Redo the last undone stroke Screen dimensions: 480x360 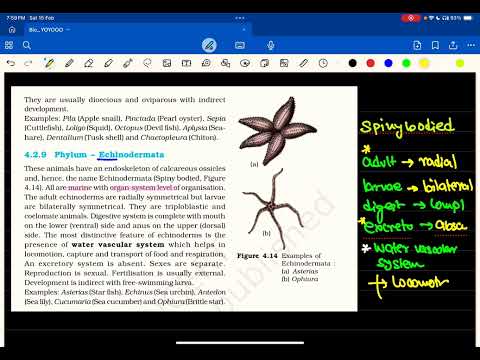tap(28, 63)
